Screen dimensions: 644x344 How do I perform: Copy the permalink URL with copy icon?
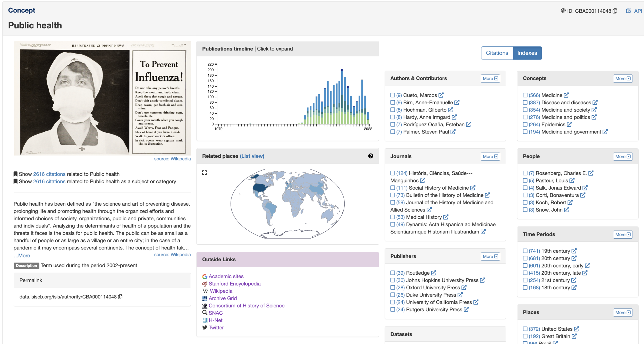tap(120, 297)
